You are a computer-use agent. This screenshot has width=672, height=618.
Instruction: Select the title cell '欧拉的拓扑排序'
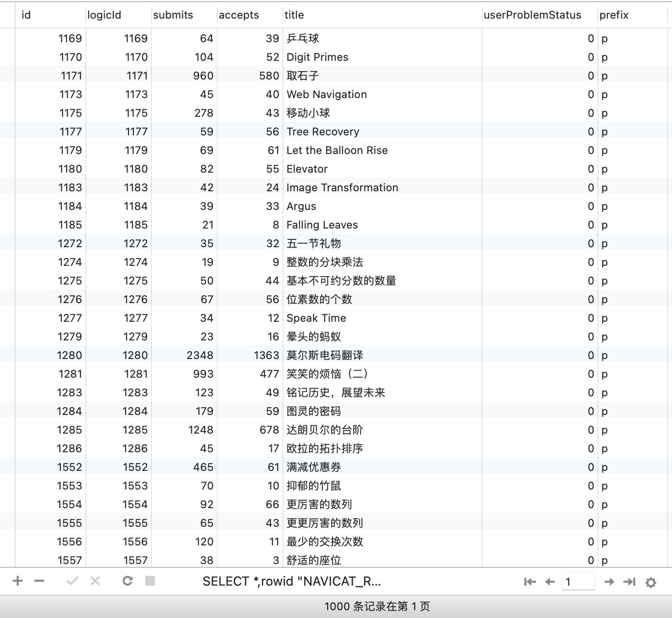pyautogui.click(x=383, y=449)
